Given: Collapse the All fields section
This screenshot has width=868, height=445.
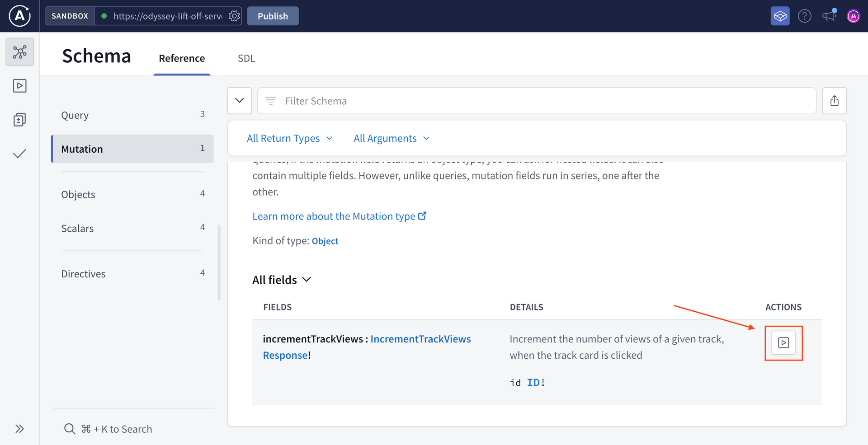Looking at the screenshot, I should pyautogui.click(x=307, y=280).
